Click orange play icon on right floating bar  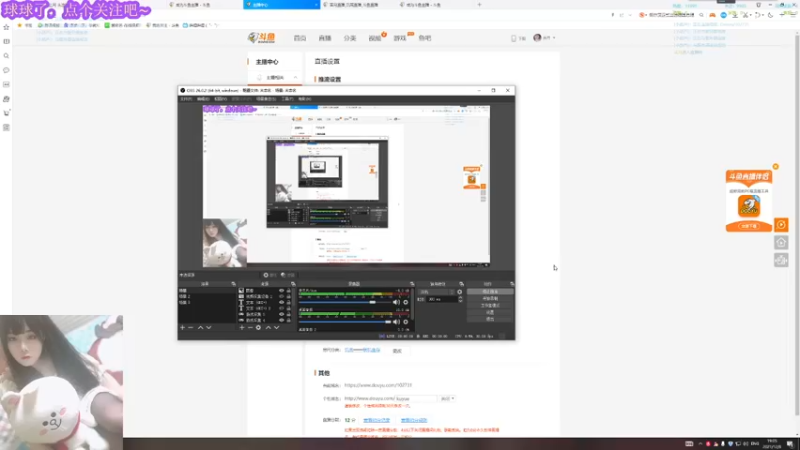coord(781,224)
